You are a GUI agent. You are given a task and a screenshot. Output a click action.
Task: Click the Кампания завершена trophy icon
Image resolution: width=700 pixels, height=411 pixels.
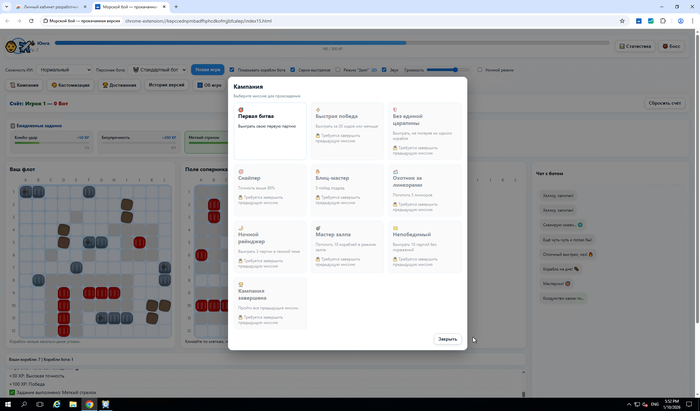[241, 285]
